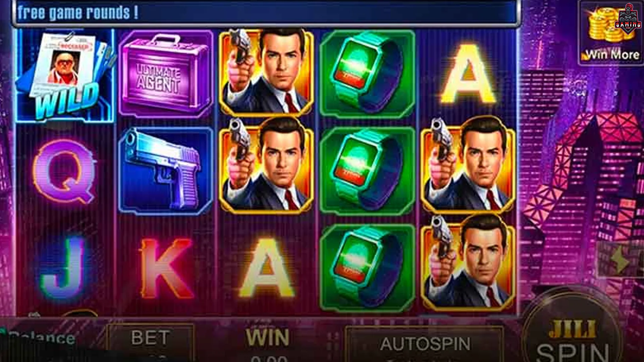Click the Gaming logo watermark

click(628, 19)
